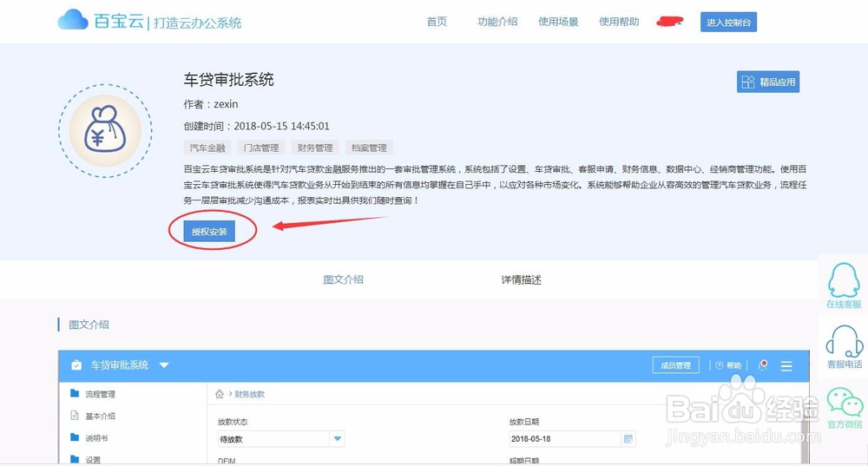Click the 放款日期 input field
This screenshot has height=466, width=868.
click(572, 439)
